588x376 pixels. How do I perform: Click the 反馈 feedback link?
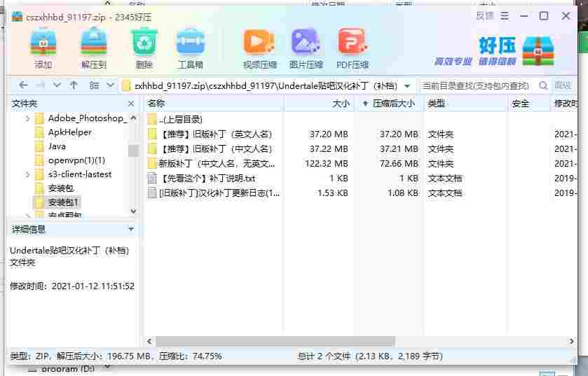[x=485, y=15]
